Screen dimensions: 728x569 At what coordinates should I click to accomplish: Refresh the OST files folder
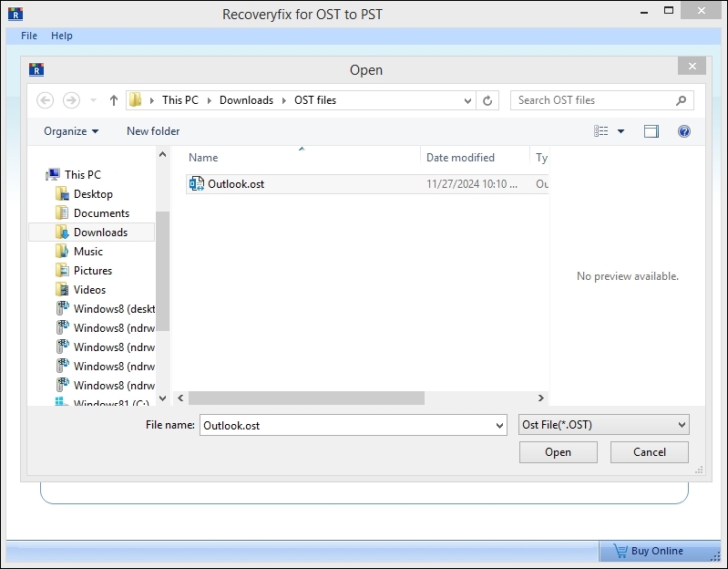(x=487, y=100)
